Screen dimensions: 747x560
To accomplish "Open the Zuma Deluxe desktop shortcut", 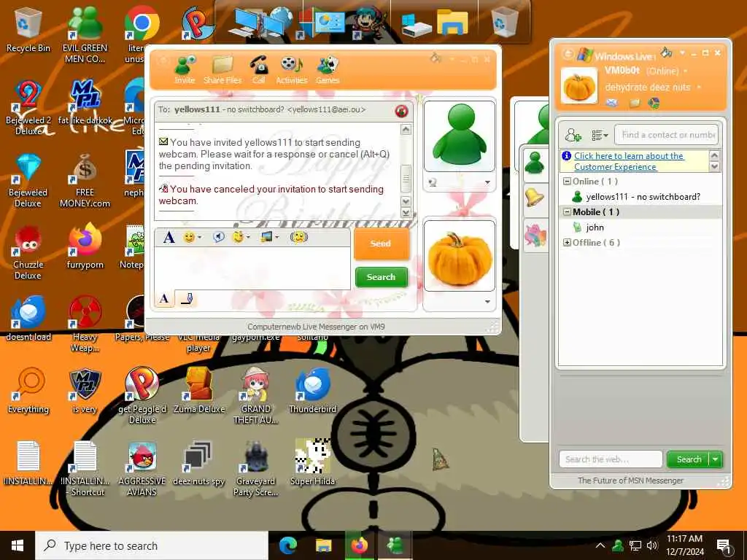I will pyautogui.click(x=199, y=391).
